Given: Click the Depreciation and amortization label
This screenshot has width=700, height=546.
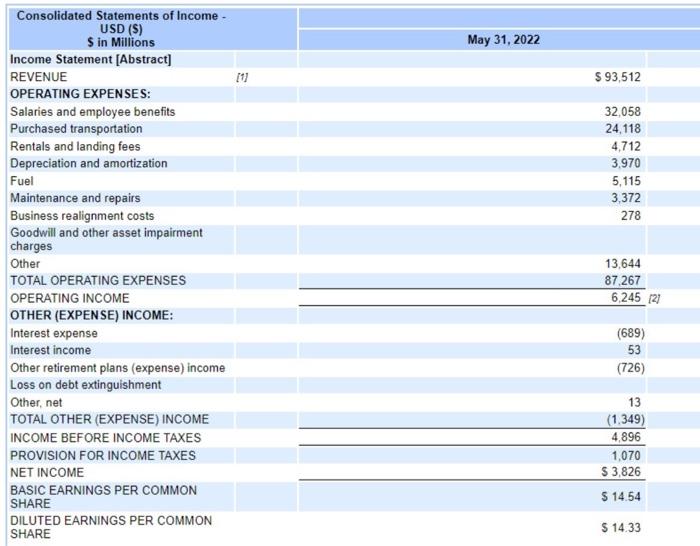Looking at the screenshot, I should pyautogui.click(x=89, y=163).
